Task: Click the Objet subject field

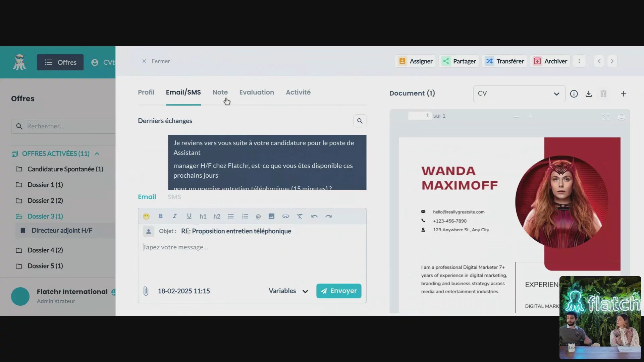Action: (x=236, y=231)
